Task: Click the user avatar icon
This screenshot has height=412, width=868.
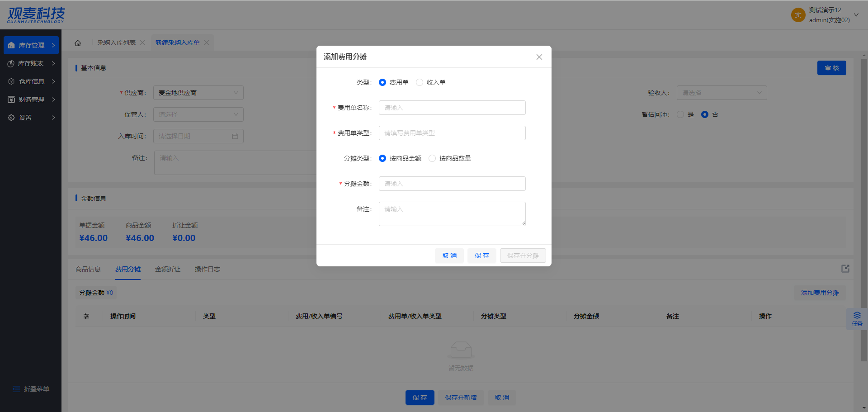Action: coord(798,15)
